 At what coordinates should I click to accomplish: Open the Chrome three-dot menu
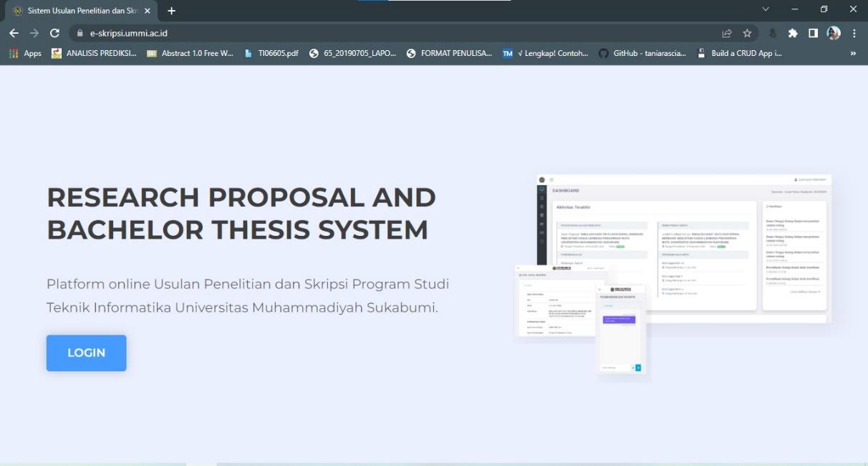pyautogui.click(x=854, y=33)
